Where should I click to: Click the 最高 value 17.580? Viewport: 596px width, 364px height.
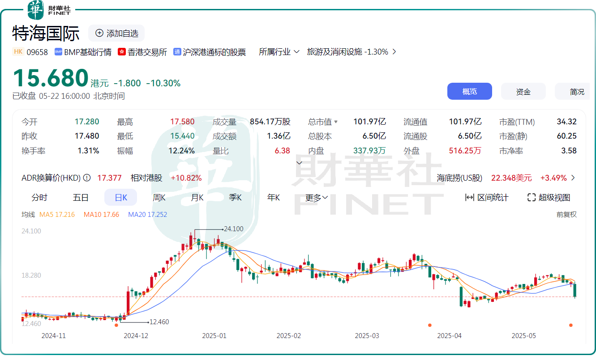(182, 122)
